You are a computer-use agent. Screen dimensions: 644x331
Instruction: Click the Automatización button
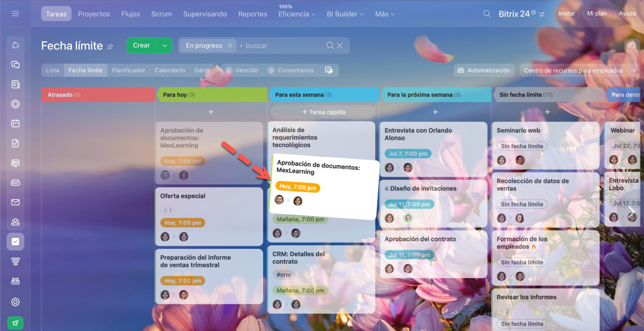tap(484, 71)
